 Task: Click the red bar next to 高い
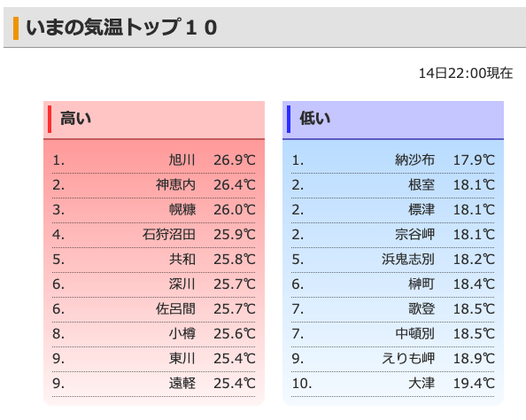pyautogui.click(x=50, y=120)
